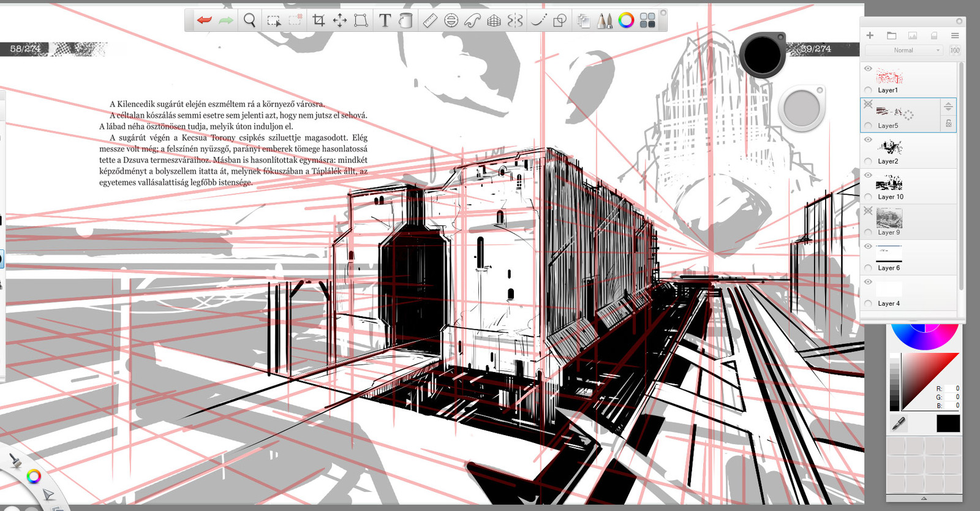Show Layer5 using its crossed eye icon

[x=868, y=104]
